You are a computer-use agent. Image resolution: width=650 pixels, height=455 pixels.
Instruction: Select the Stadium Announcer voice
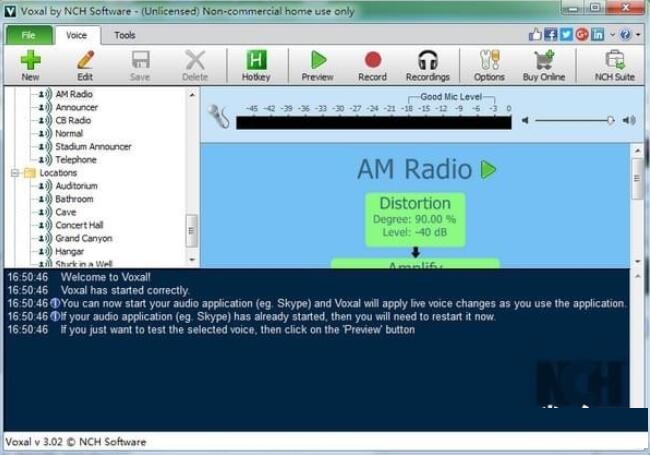(x=93, y=146)
